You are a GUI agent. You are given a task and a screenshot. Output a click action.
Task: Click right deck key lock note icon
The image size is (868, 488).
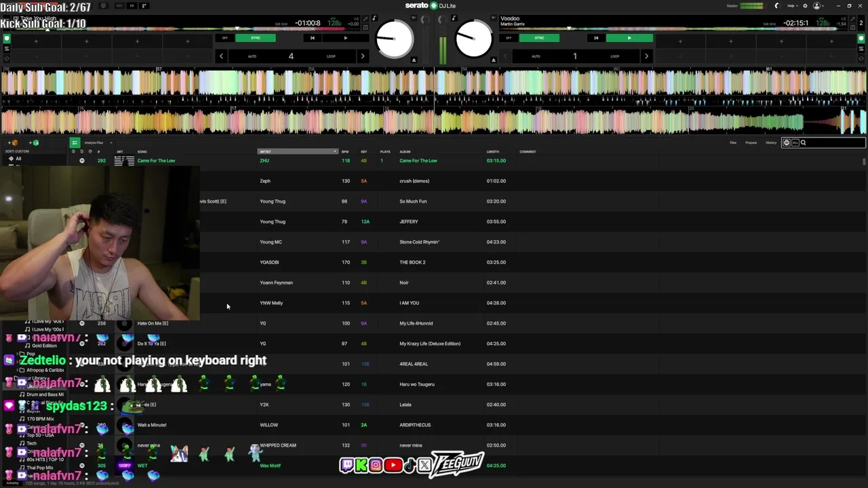(x=454, y=18)
